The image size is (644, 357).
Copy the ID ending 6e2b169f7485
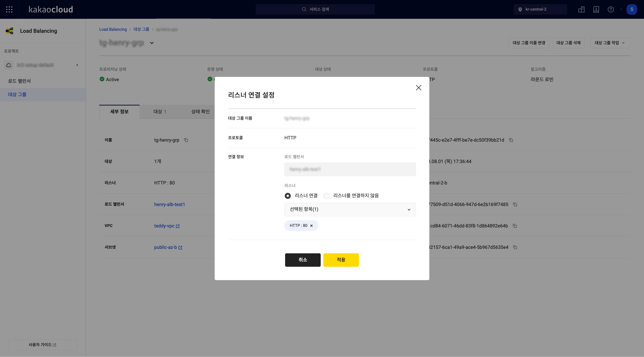[515, 204]
